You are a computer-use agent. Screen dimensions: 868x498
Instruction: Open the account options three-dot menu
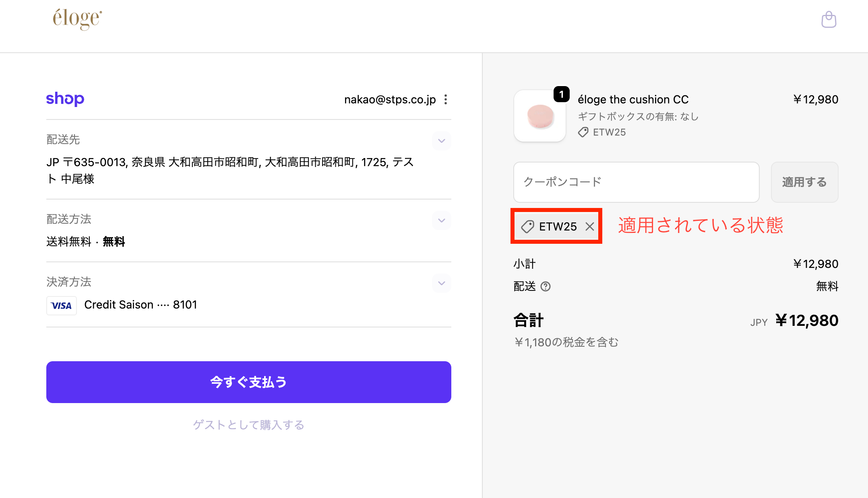(x=446, y=99)
